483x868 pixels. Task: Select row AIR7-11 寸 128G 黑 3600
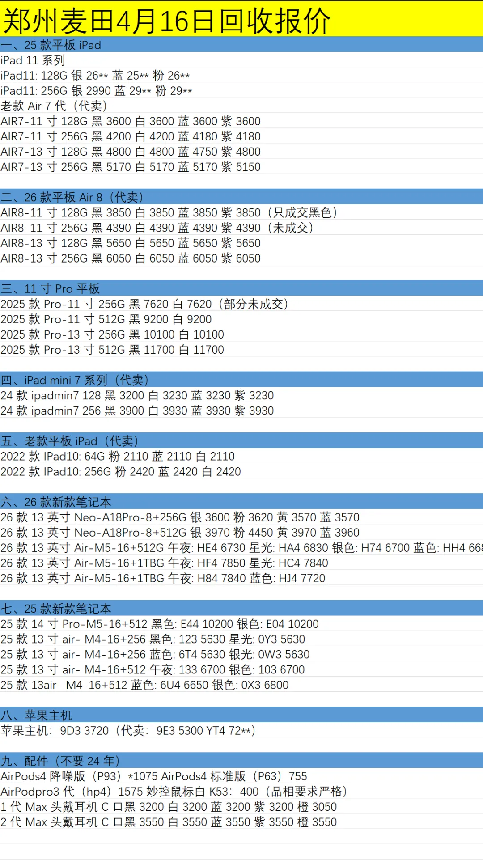[x=241, y=121]
